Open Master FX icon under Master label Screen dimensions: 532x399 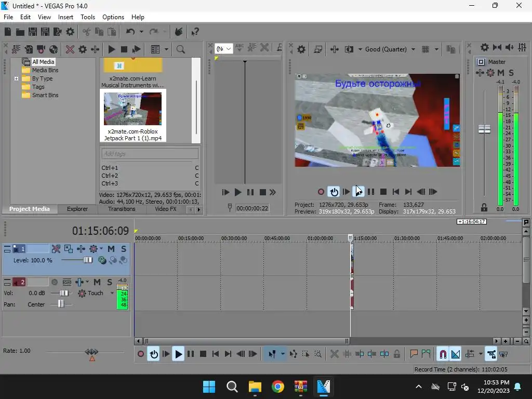[x=480, y=73]
